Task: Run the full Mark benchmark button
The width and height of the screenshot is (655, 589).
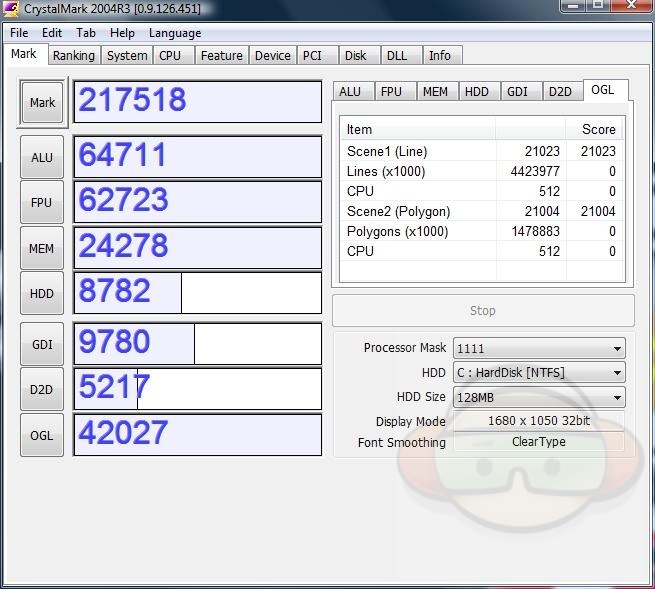Action: (x=42, y=103)
